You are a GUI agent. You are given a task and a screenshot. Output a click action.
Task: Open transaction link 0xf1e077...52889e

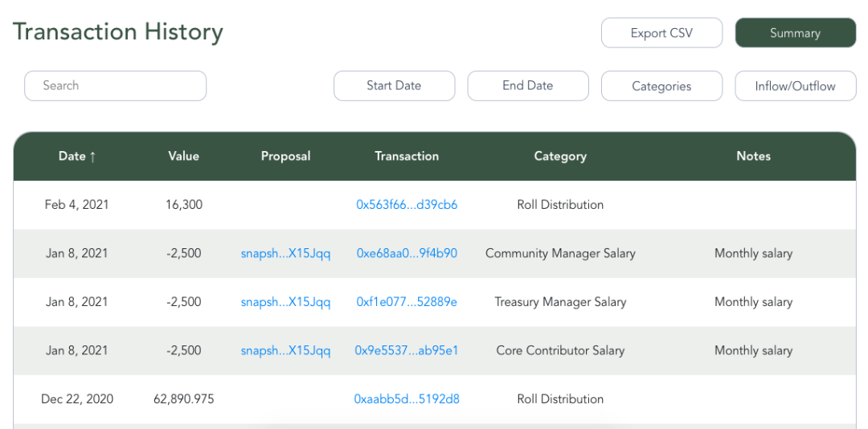[407, 302]
